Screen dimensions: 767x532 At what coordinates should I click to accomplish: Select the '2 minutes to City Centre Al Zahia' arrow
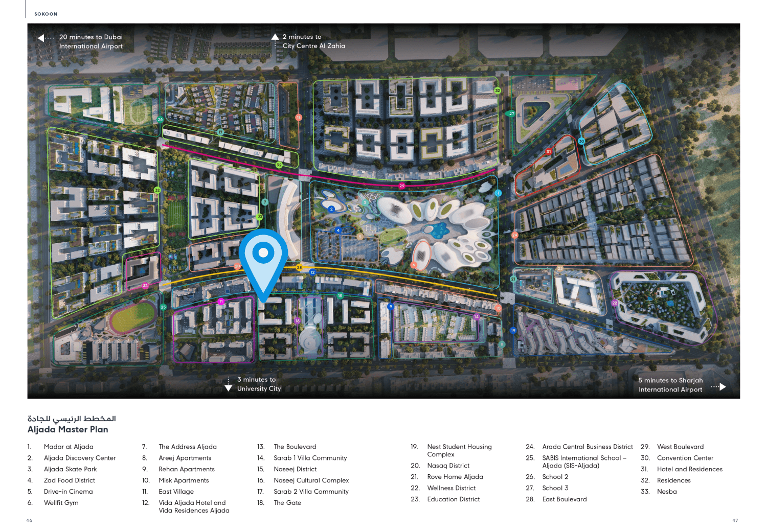[275, 36]
